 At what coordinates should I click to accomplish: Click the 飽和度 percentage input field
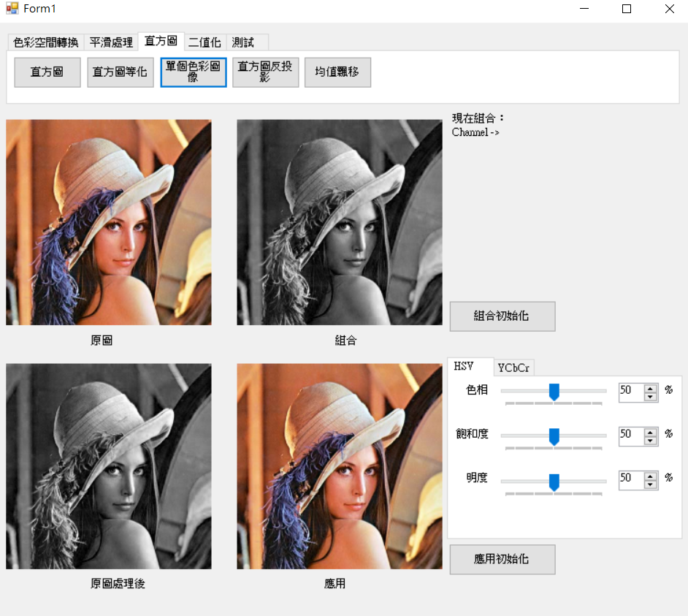tap(632, 436)
